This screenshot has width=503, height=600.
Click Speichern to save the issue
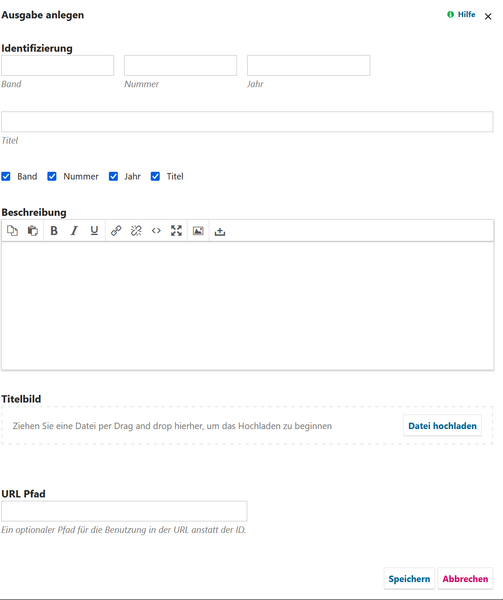click(x=409, y=579)
